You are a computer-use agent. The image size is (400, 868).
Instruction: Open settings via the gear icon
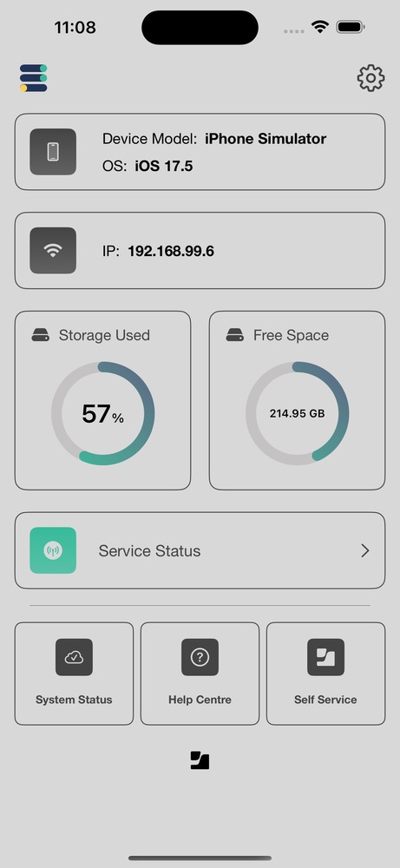[370, 78]
